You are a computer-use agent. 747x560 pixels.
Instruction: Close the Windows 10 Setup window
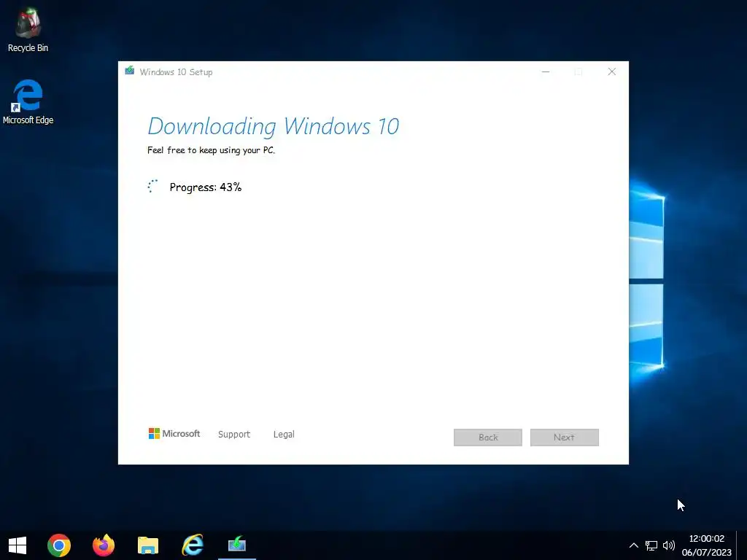coord(612,72)
